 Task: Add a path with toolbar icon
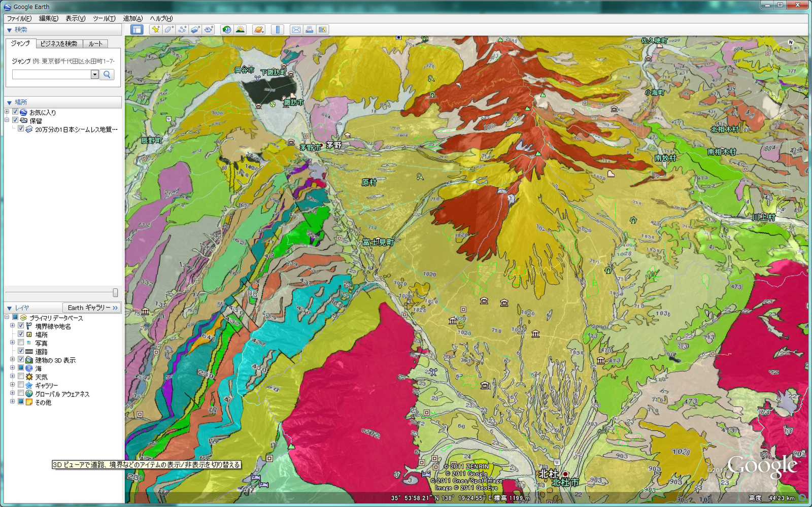pos(182,29)
